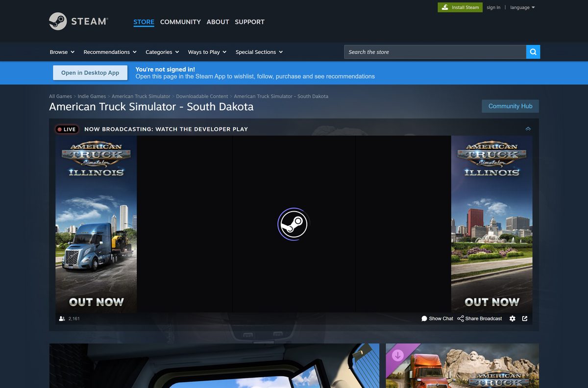Screen dimensions: 588x388
Task: Expand the Recommendations menu
Action: click(x=110, y=52)
